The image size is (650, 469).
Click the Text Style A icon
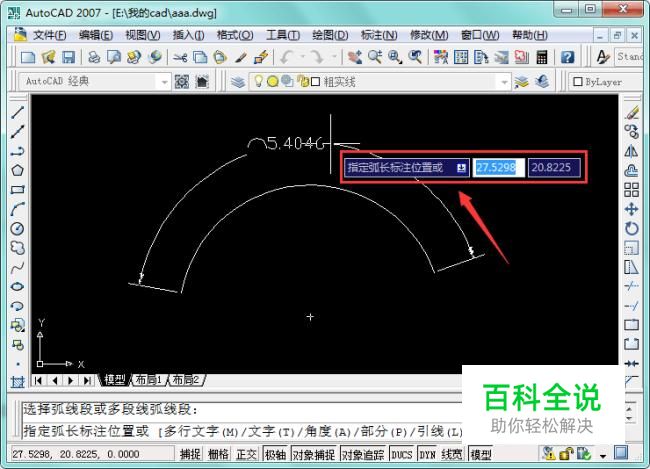[603, 57]
